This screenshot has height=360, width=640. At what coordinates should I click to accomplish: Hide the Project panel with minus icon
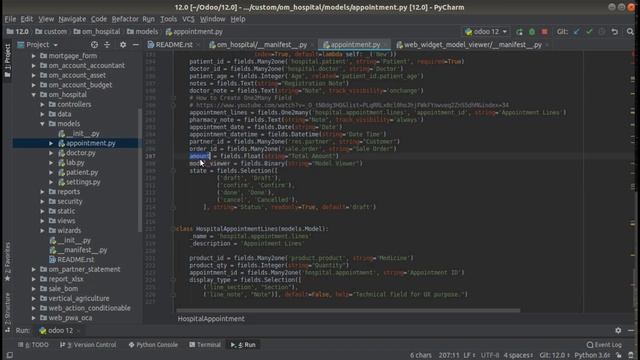(x=136, y=45)
